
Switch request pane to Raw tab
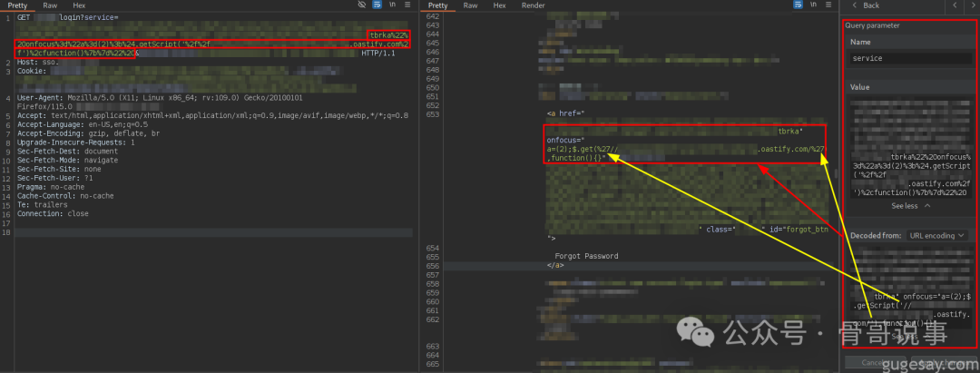[x=50, y=5]
